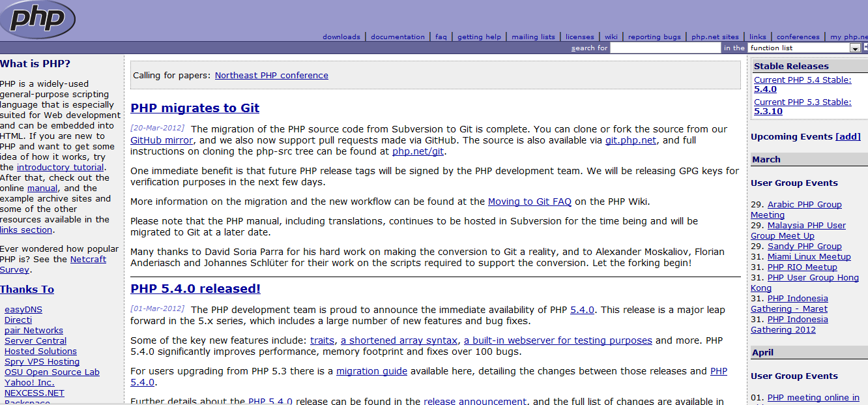Viewport: 868px width, 405px height.
Task: Click the March month heading
Action: coord(766,160)
